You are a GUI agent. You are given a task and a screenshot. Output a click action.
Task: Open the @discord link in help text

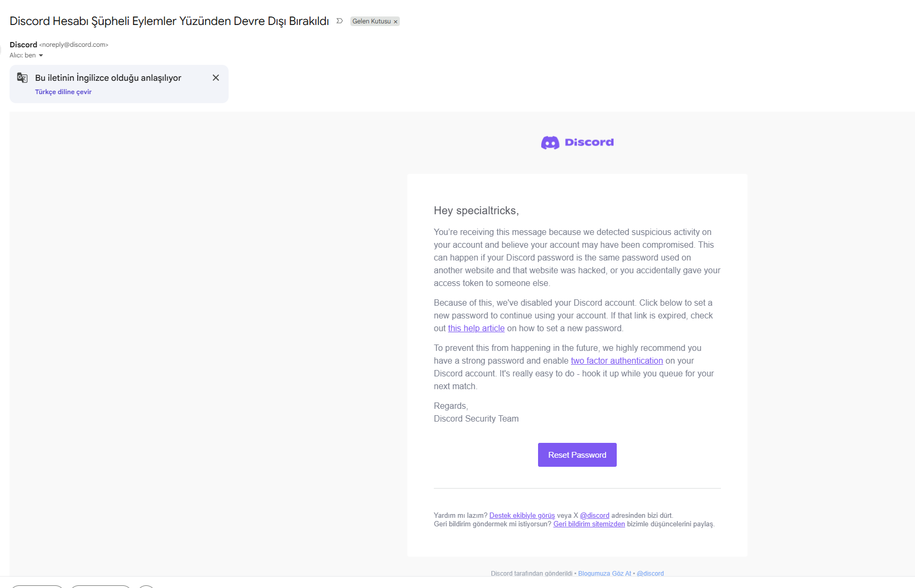pyautogui.click(x=594, y=516)
